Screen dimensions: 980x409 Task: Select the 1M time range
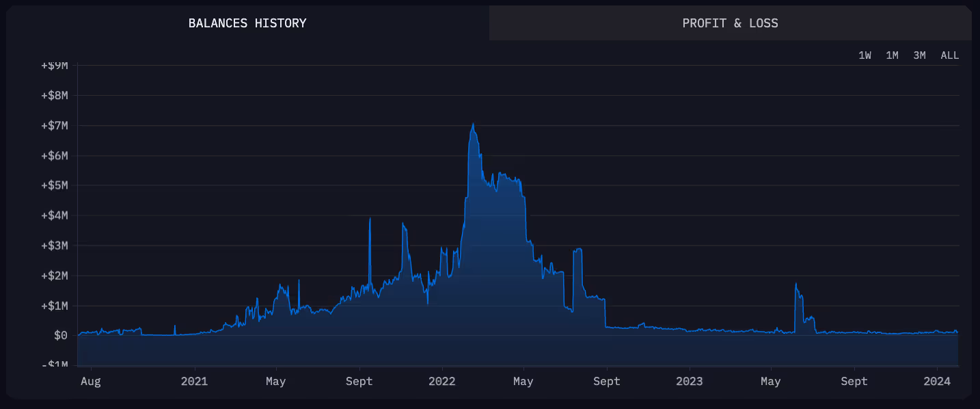pos(892,55)
